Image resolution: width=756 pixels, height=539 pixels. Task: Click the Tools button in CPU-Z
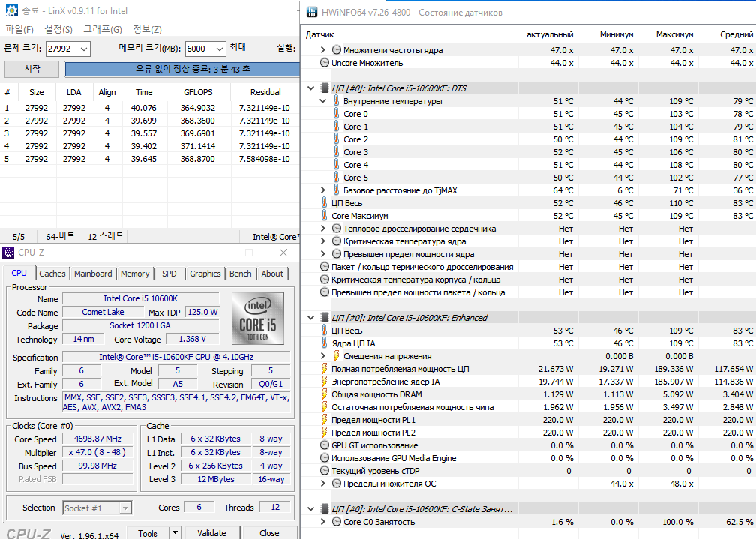(148, 533)
